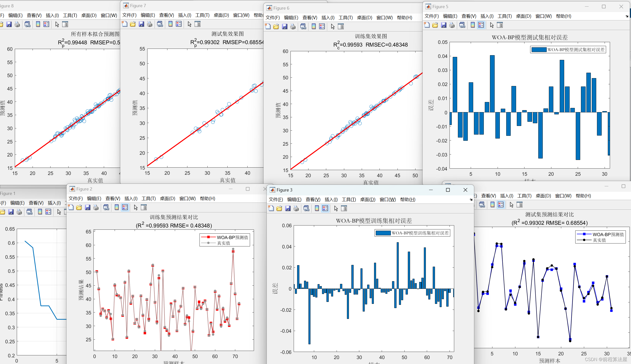Viewport: 631px width, 364px height.
Task: Click New Figure icon in Figure 3 toolbar
Action: pos(271,208)
